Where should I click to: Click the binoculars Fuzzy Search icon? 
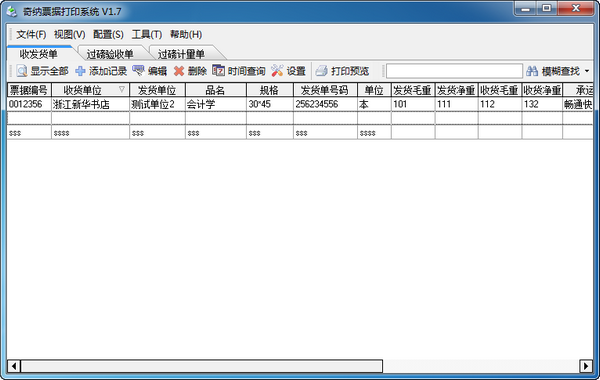point(532,71)
